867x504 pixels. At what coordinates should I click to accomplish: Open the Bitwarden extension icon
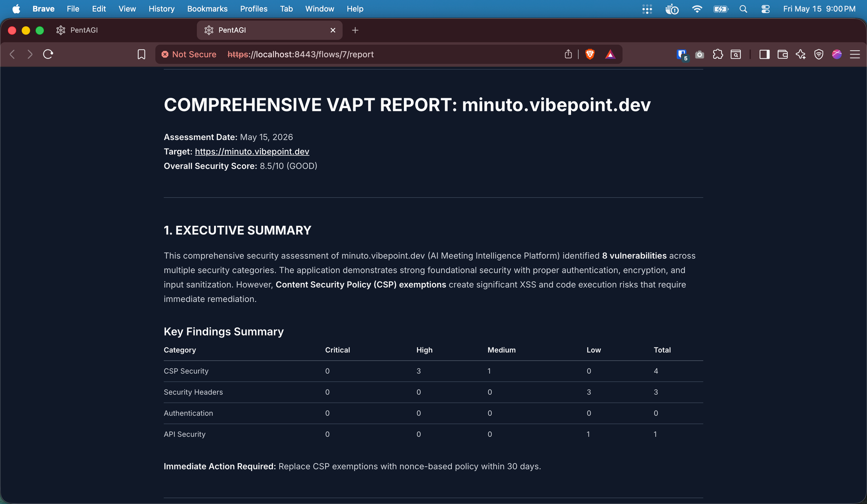pyautogui.click(x=682, y=55)
